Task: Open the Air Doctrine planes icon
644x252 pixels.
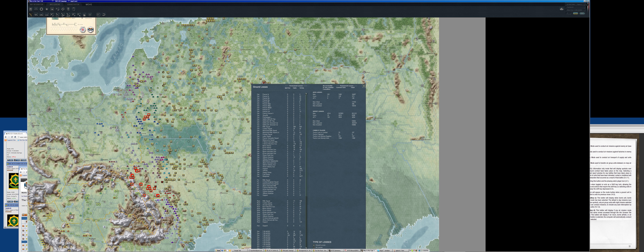Action: point(57,9)
